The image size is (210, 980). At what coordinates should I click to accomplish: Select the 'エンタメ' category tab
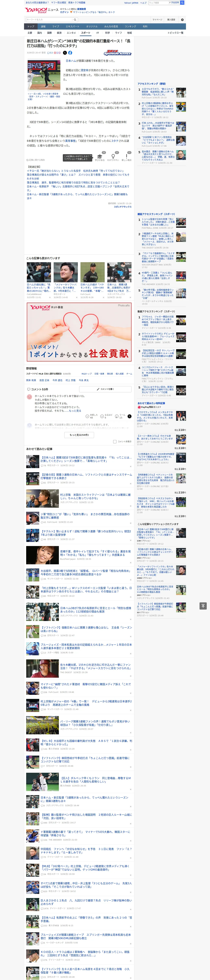click(x=71, y=33)
